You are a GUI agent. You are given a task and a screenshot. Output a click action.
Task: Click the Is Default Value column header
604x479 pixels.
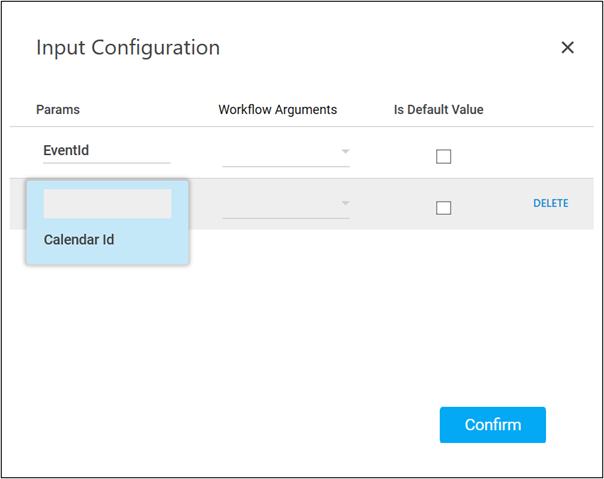438,109
